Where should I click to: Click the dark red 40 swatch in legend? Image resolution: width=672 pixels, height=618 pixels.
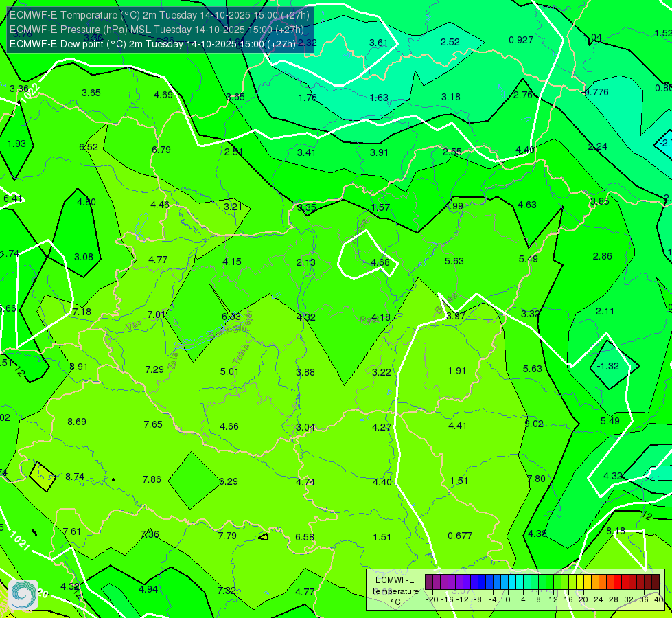656,582
